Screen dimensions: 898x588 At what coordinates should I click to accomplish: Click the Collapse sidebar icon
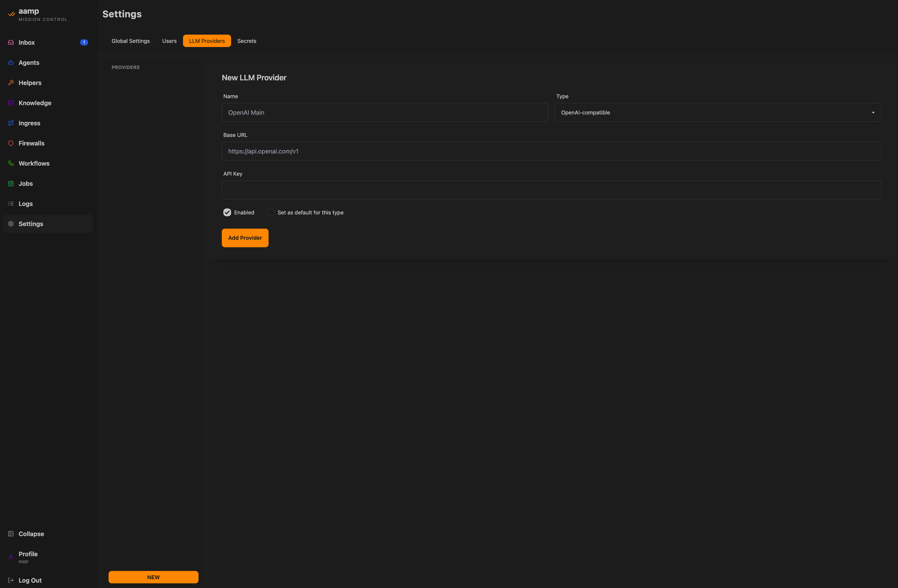(x=11, y=534)
